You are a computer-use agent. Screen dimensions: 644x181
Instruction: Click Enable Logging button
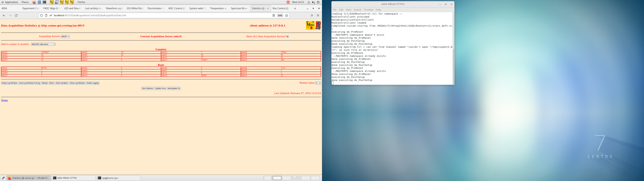(93, 83)
